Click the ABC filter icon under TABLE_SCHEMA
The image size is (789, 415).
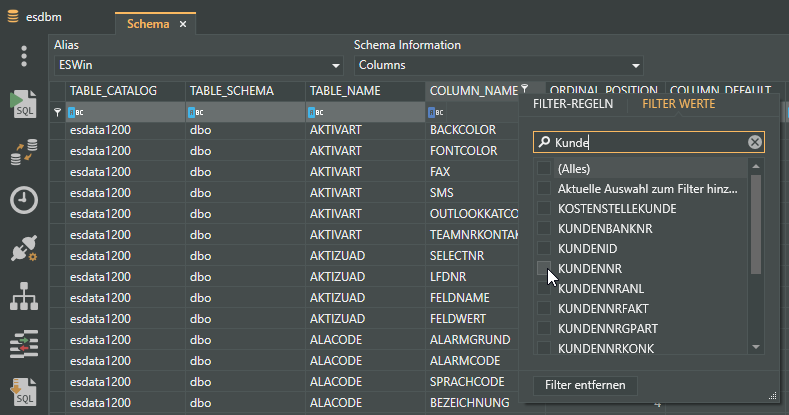pyautogui.click(x=196, y=112)
